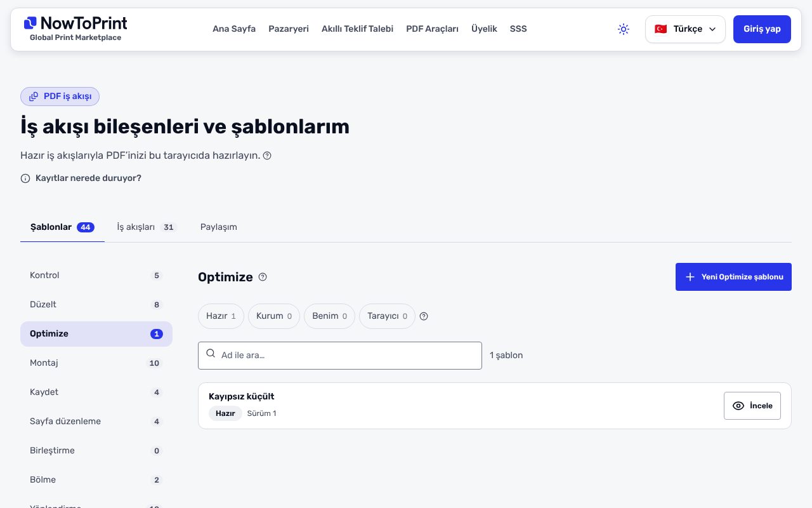Screen dimensions: 812x508
Task: Toggle the Benim filter chip
Action: click(x=329, y=316)
